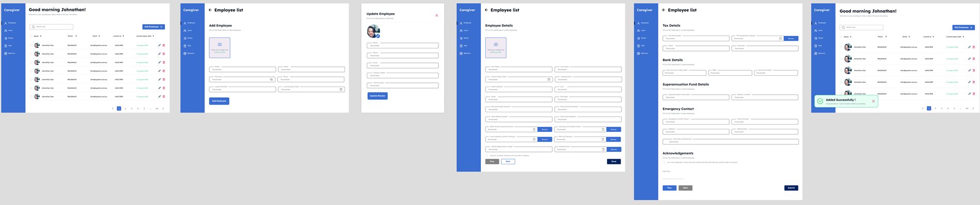This screenshot has height=205, width=980.
Task: Tick first row checkbox in leftmost dashboard
Action: pyautogui.click(x=31, y=45)
